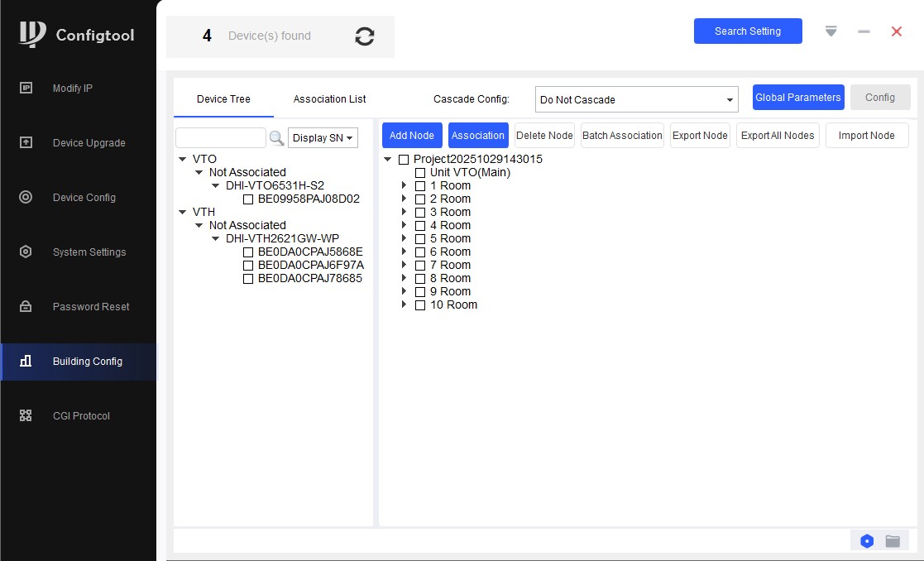
Task: Select checkbox for device BE0DA0CPAJ6F97A
Action: coord(248,266)
